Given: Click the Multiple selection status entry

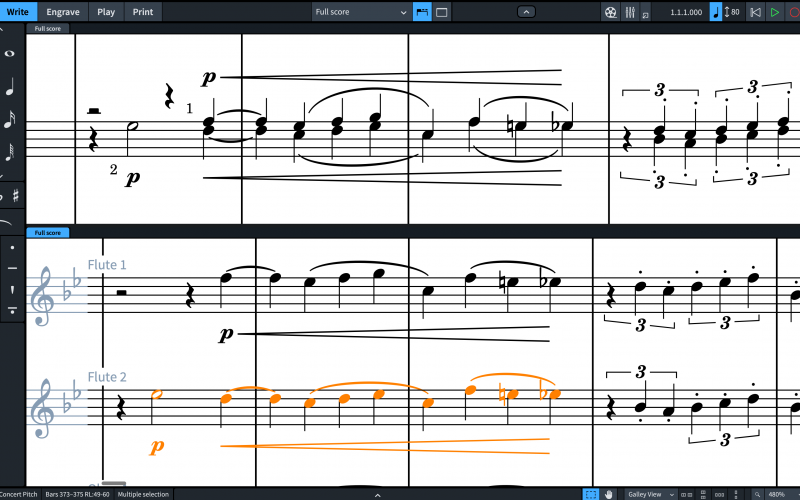Looking at the screenshot, I should point(143,494).
